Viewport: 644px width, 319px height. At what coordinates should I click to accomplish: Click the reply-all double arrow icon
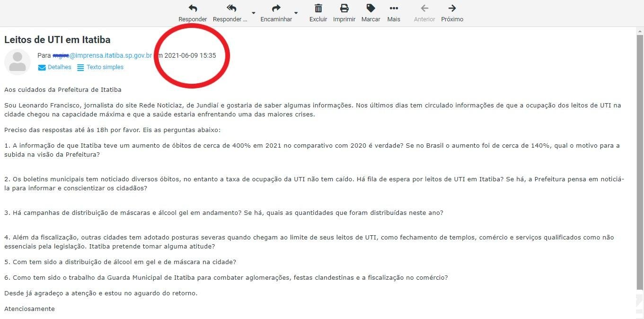pyautogui.click(x=231, y=9)
